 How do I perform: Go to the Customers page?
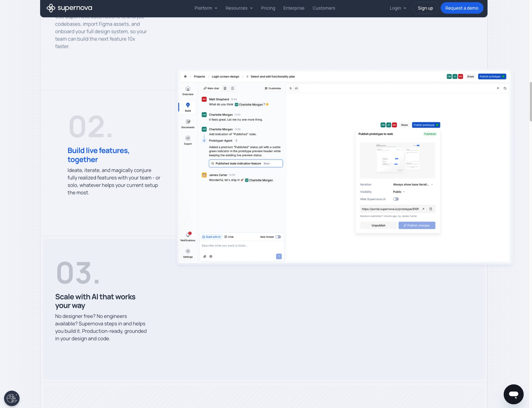click(324, 8)
